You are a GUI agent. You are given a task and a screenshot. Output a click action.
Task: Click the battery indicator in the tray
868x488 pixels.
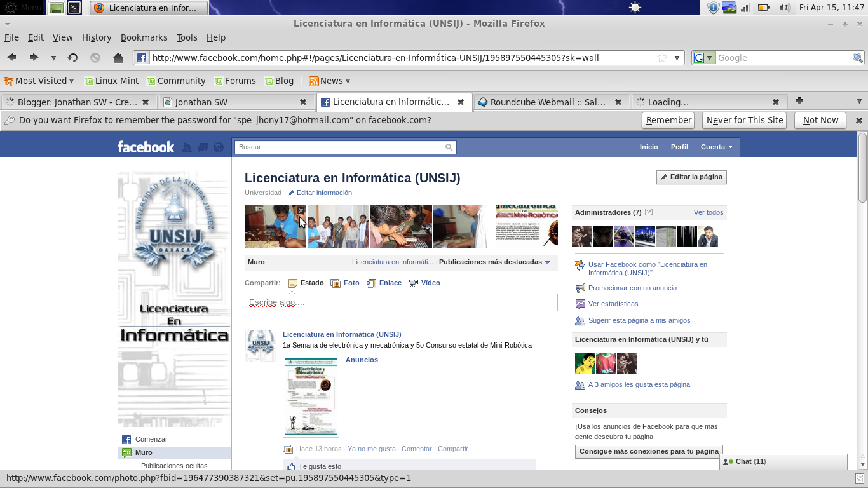(764, 8)
